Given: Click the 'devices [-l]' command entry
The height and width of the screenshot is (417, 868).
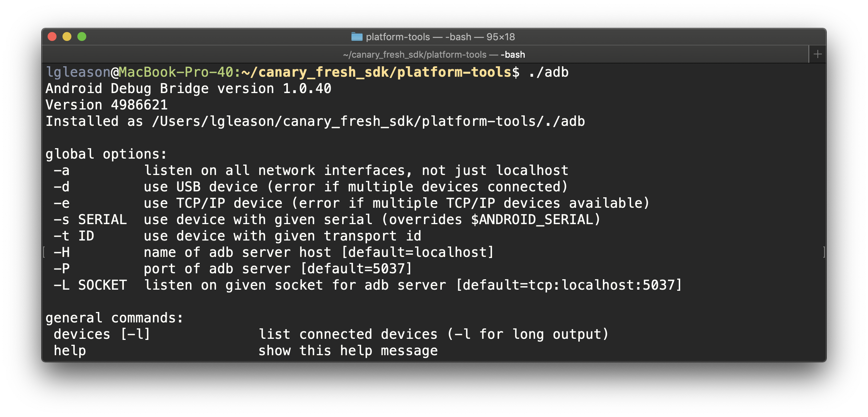Looking at the screenshot, I should tap(101, 334).
